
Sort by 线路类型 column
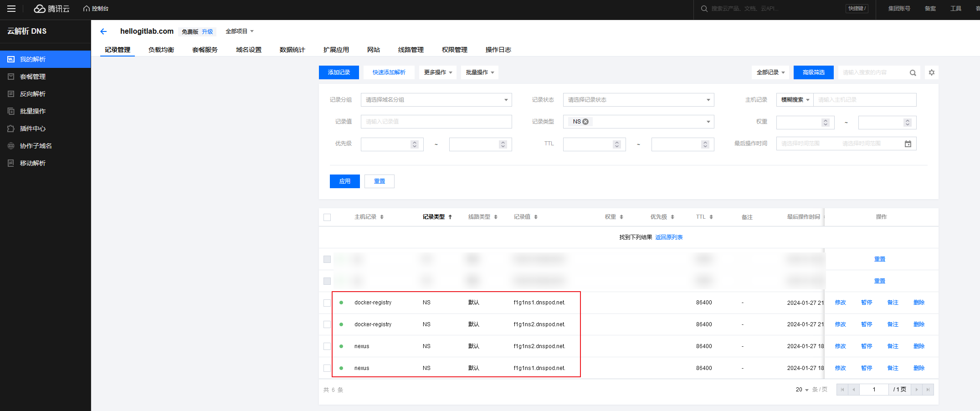click(496, 217)
